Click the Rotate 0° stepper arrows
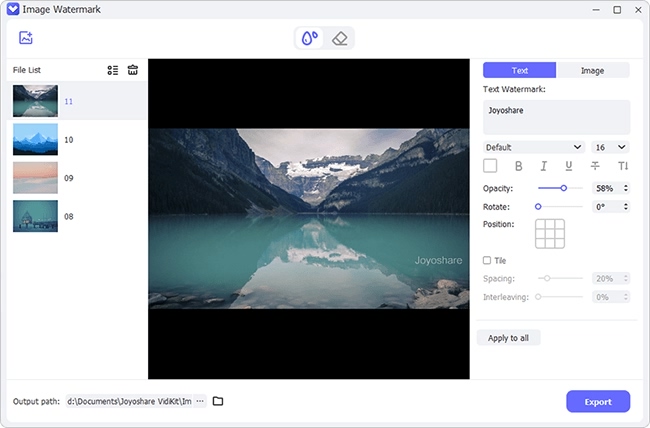The width and height of the screenshot is (650, 428). [x=626, y=207]
